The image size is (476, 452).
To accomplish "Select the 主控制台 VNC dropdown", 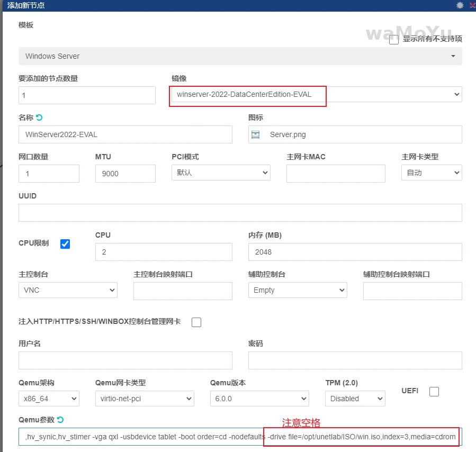I will coord(68,290).
